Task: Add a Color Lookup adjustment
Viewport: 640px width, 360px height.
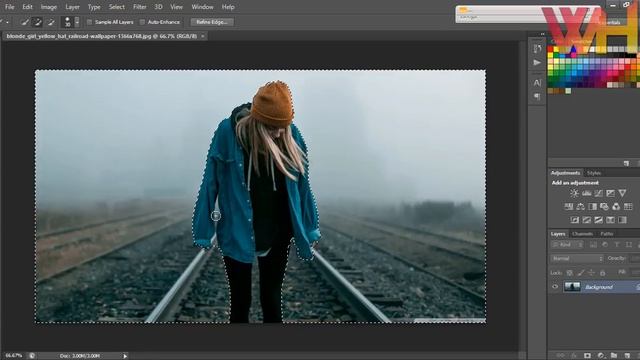Action: pos(628,207)
